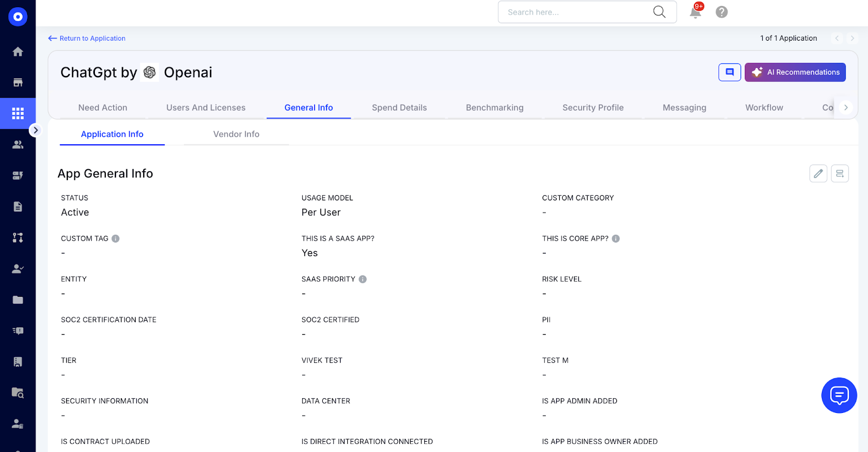Click the ChatGpt by Openai title
Screen dimensions: 868x452
(136, 72)
